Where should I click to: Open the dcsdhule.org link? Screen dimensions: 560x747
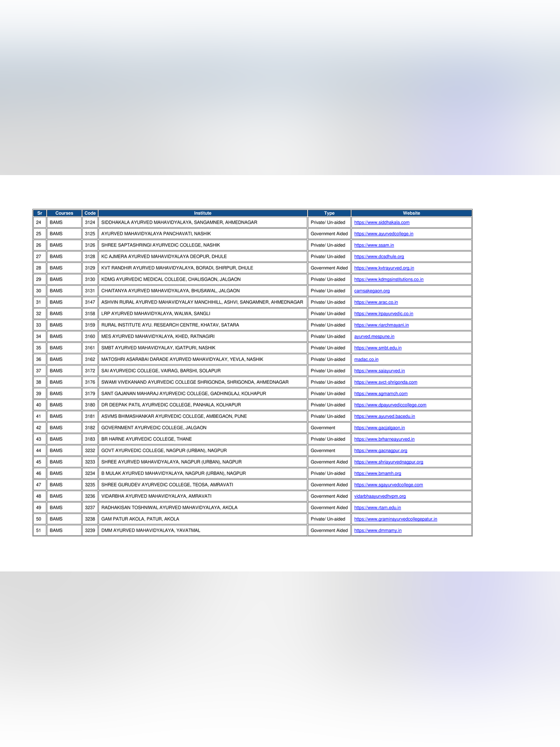tap(379, 257)
